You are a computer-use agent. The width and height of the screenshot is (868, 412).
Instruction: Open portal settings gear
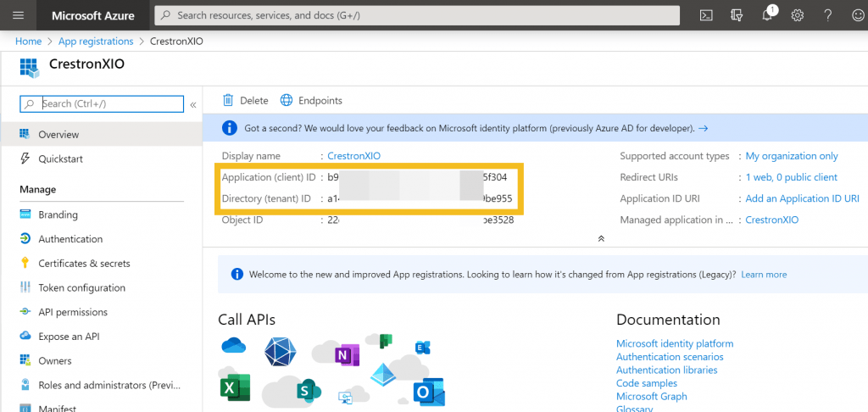point(797,15)
